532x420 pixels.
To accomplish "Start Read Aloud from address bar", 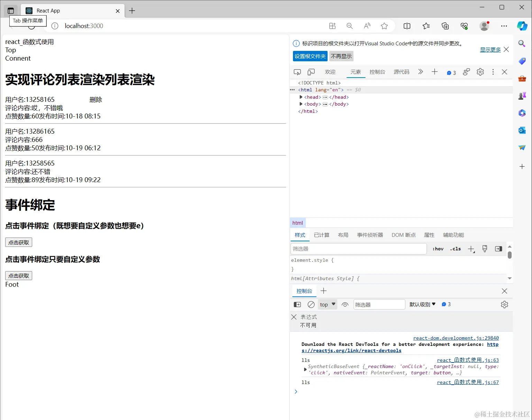I will (x=367, y=26).
